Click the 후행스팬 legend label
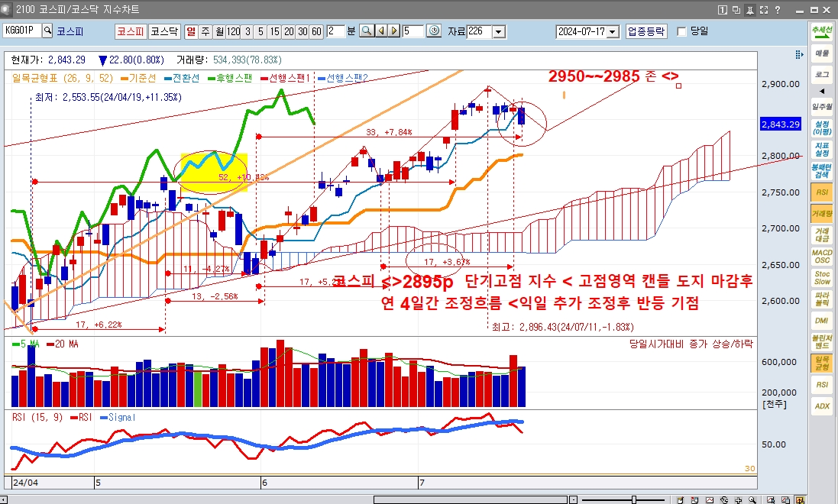This screenshot has height=504, width=838. (230, 78)
